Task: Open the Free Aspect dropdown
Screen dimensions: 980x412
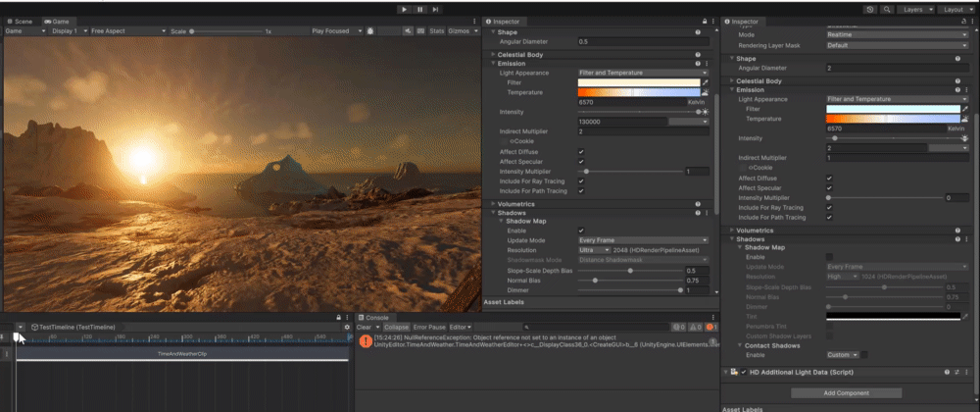Action: click(x=127, y=30)
